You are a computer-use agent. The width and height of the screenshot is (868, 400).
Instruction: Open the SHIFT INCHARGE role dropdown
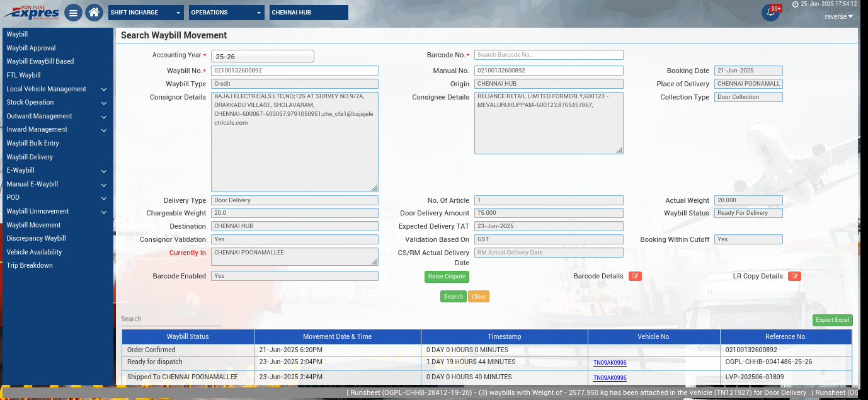coord(146,13)
